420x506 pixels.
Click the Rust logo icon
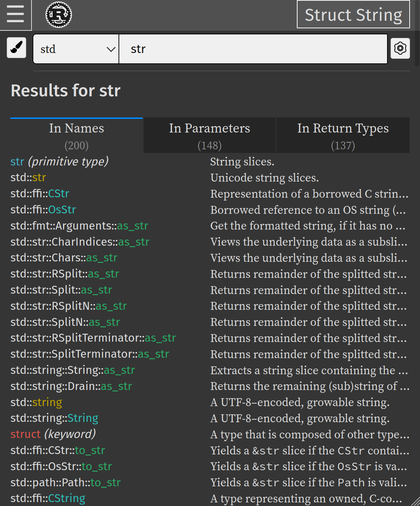coord(59,15)
